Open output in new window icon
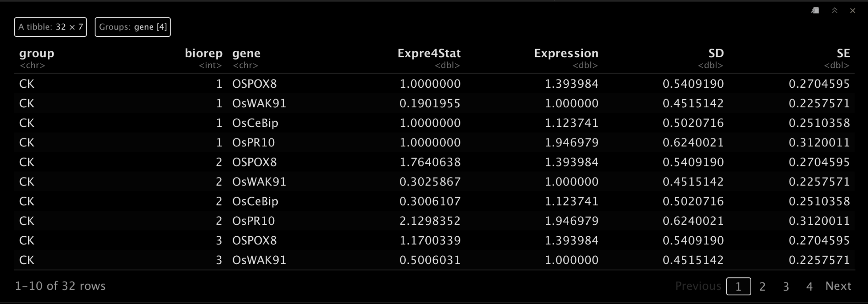This screenshot has height=304, width=868. 815,10
